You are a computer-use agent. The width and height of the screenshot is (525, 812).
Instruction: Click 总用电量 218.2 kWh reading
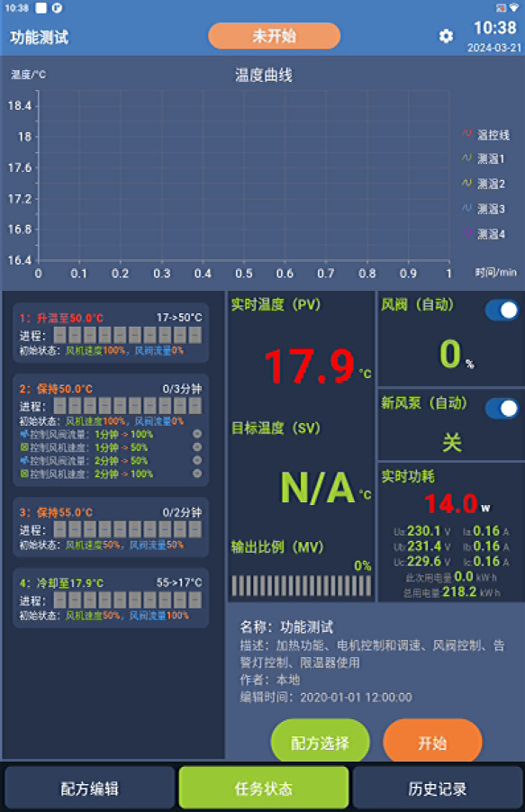click(451, 592)
